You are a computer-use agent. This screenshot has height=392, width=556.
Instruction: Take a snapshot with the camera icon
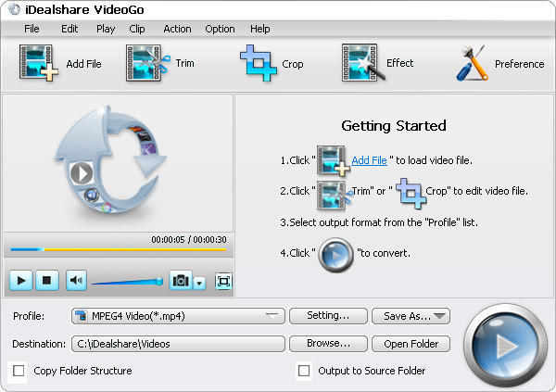(x=181, y=280)
